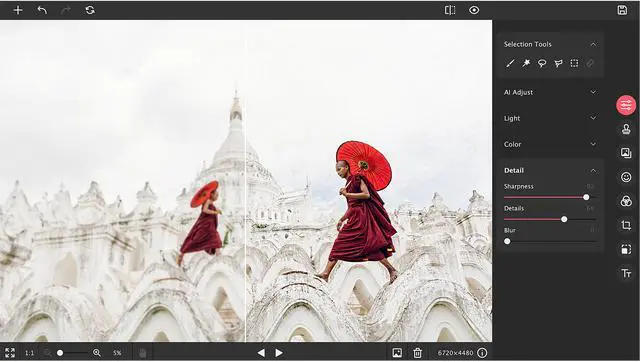Viewport: 640px width, 362px height.
Task: Select the rectangular marquee selection tool
Action: point(574,63)
